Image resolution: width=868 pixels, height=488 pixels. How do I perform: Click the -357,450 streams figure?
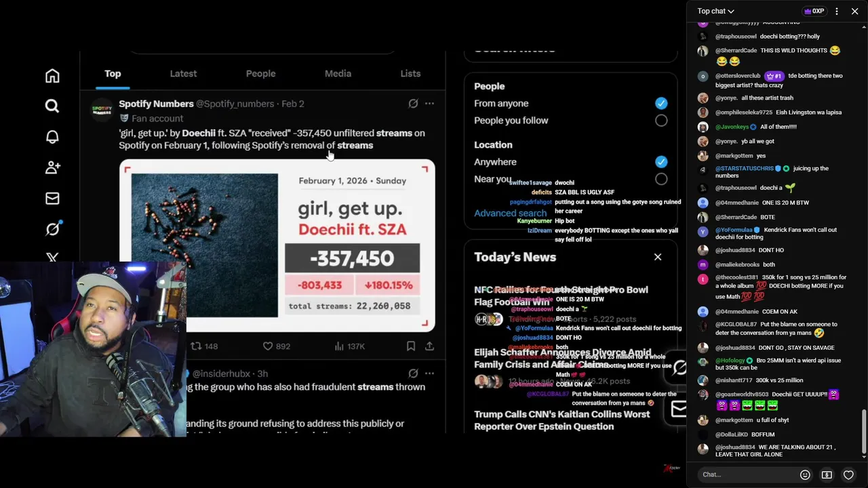tap(352, 258)
